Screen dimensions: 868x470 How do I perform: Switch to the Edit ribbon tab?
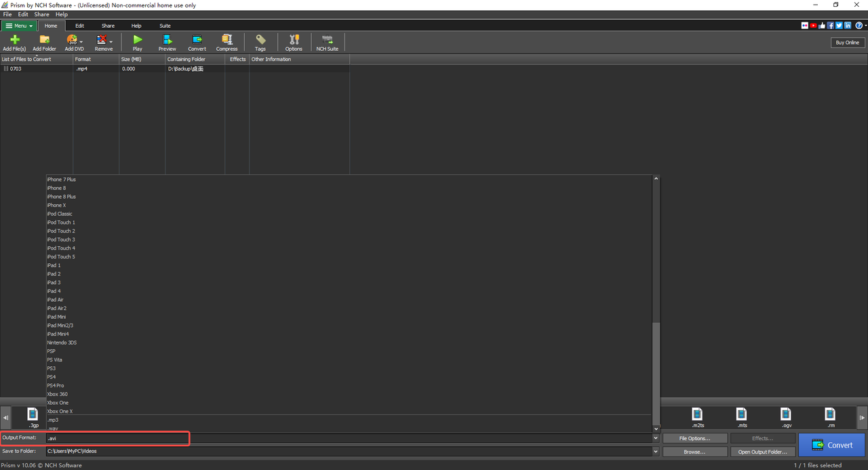[x=79, y=26]
